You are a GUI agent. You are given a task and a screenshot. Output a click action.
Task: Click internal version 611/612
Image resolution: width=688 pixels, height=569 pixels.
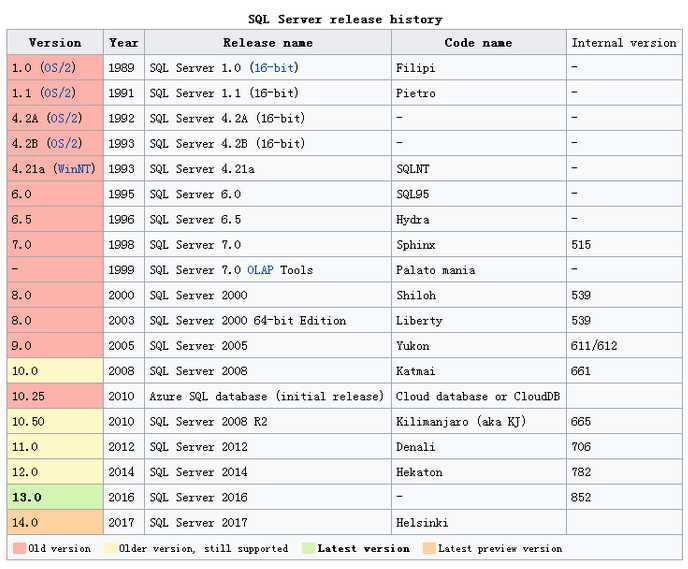pyautogui.click(x=594, y=346)
